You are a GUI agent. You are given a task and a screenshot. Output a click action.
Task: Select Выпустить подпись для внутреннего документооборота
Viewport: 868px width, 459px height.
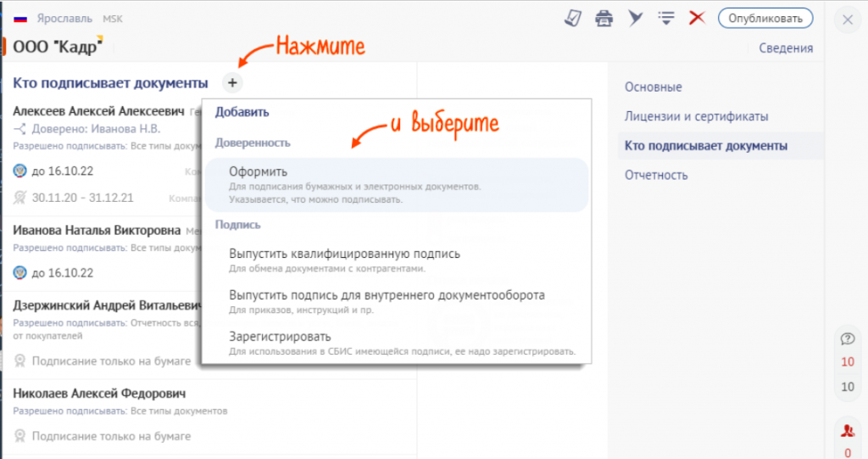(387, 295)
